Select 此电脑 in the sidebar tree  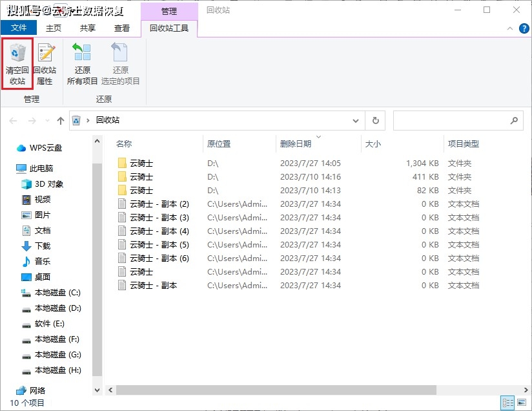pos(41,168)
